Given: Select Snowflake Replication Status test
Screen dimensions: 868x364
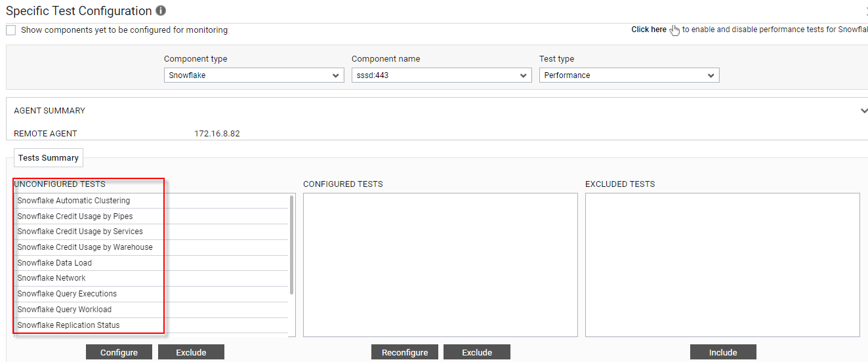Looking at the screenshot, I should (151, 325).
